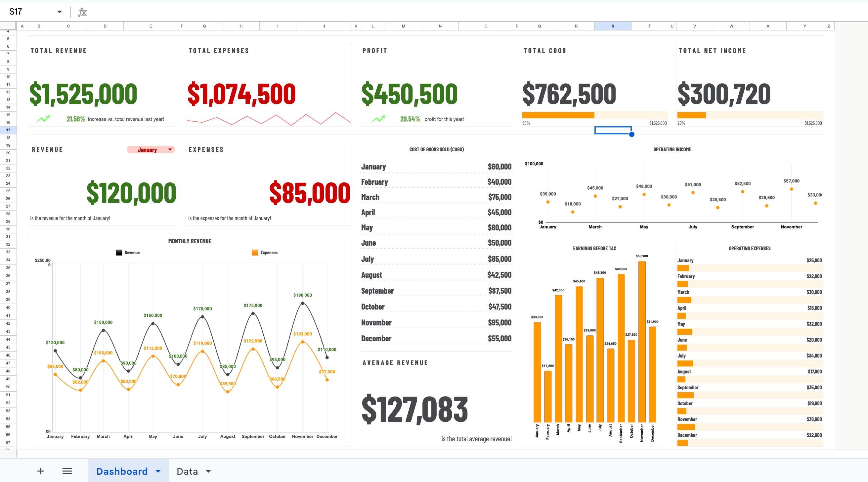
Task: Open the Name Box dropdown arrow
Action: click(x=59, y=12)
